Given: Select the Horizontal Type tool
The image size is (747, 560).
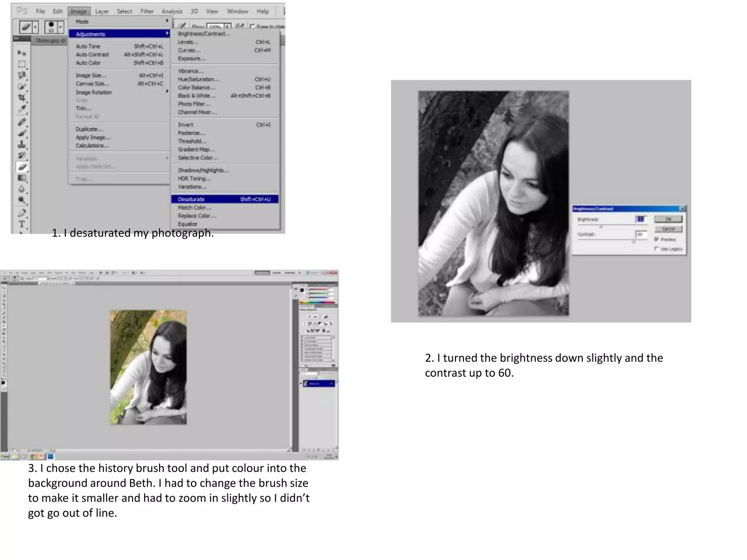Looking at the screenshot, I should [22, 223].
